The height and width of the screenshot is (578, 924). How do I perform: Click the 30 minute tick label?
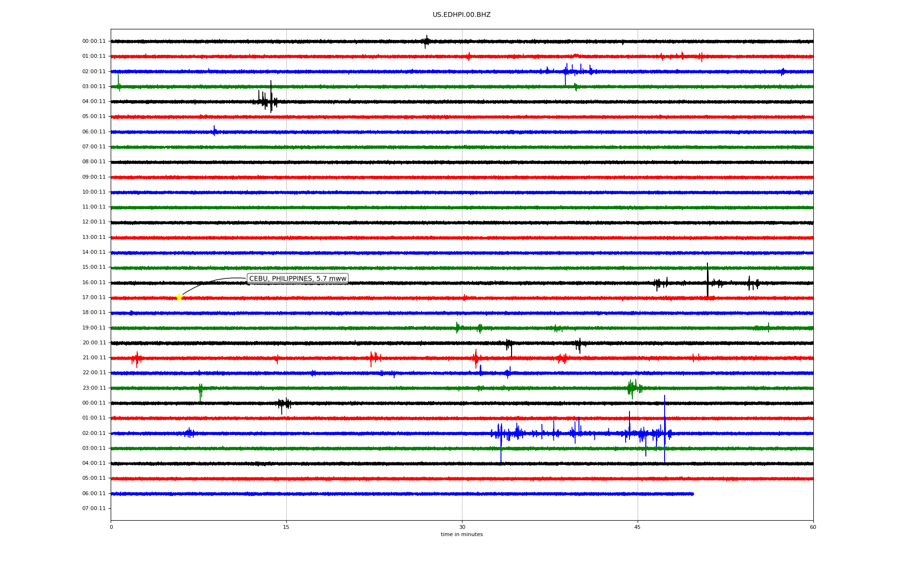tap(462, 527)
